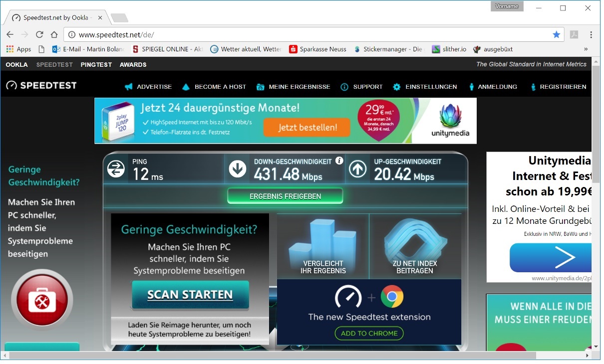This screenshot has height=364, width=604.
Task: Click the PDF extension icon in toolbar
Action: click(574, 34)
